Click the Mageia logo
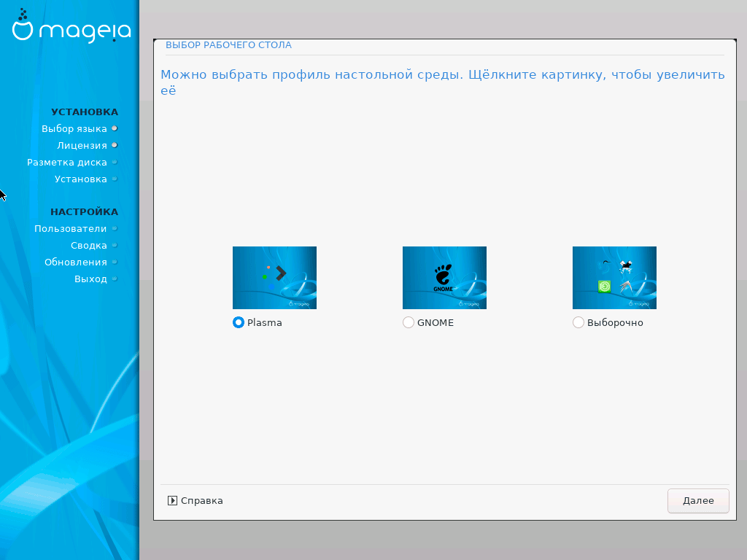Screen dimensions: 747x560 (71, 27)
